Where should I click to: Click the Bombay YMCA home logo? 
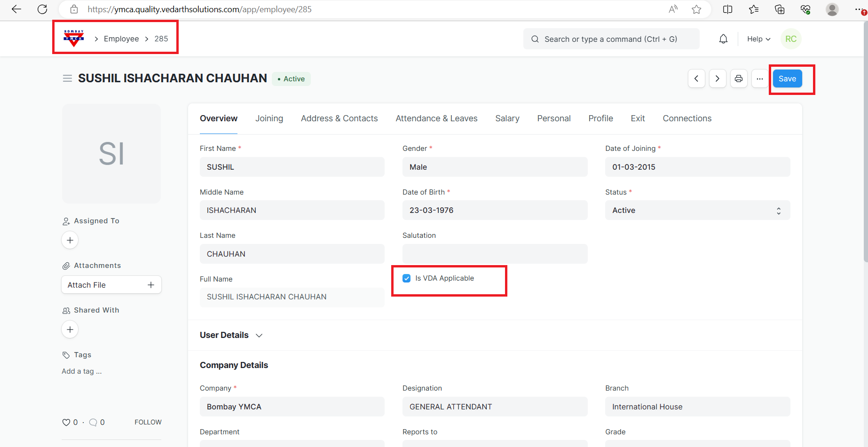[x=74, y=39]
